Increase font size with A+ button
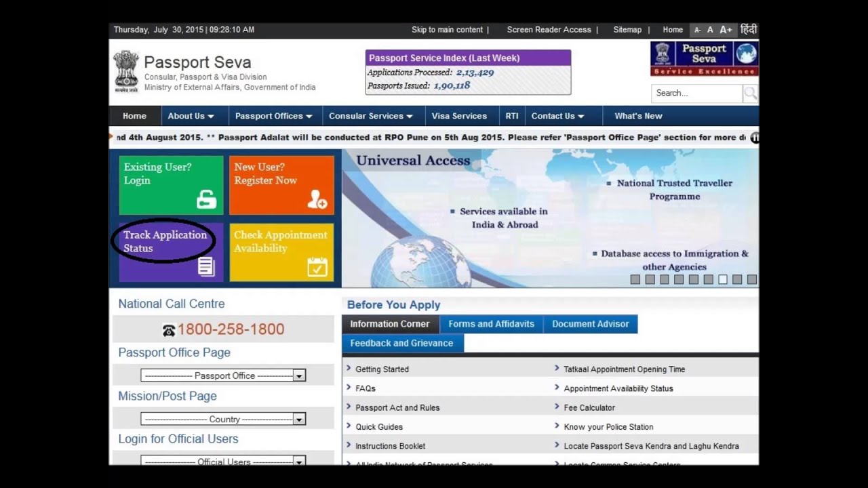Screen dimensions: 868x488 click(726, 30)
